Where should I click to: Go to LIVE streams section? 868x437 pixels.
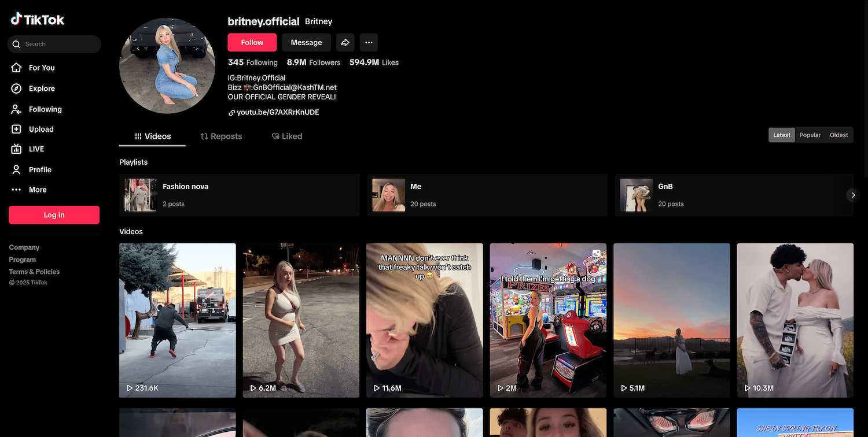[x=36, y=149]
